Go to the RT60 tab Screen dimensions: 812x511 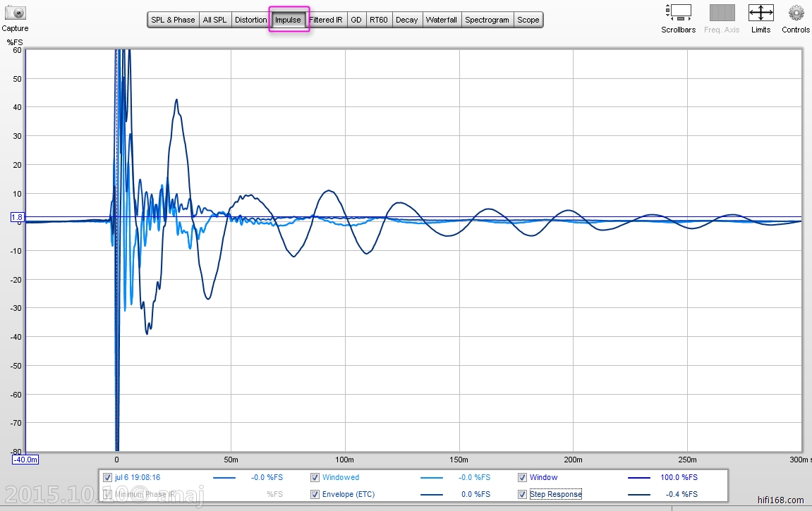379,20
